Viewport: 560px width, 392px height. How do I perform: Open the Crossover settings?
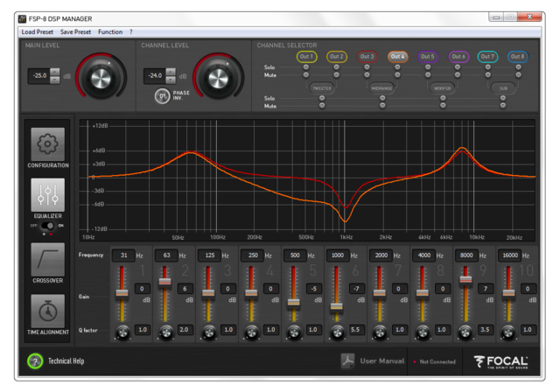tap(48, 258)
